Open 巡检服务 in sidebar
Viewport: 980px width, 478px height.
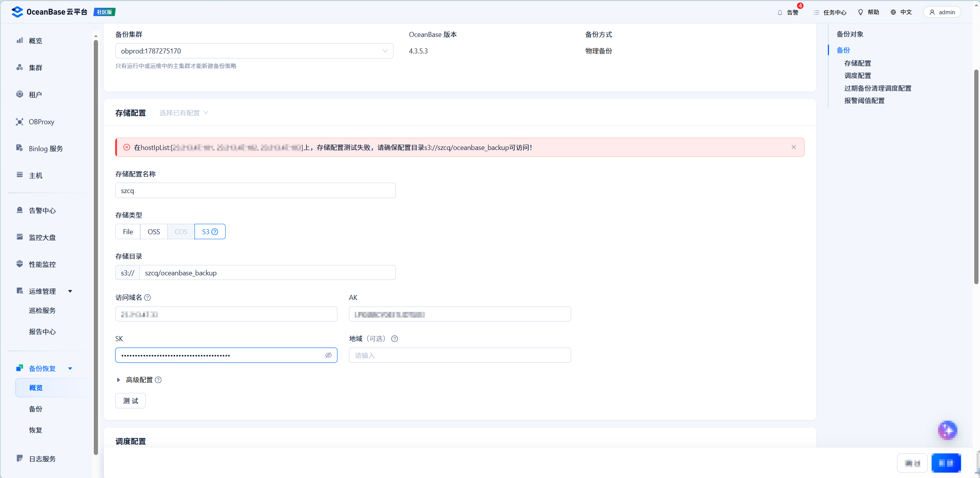(x=42, y=310)
